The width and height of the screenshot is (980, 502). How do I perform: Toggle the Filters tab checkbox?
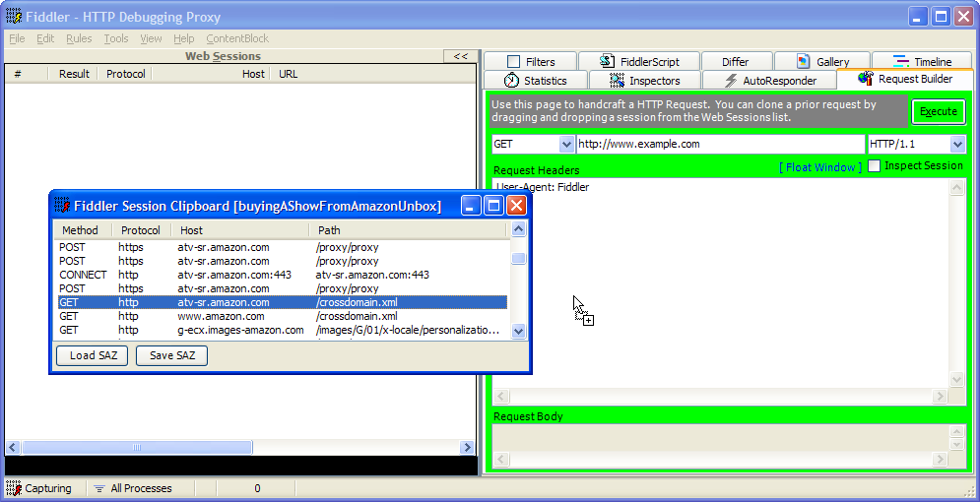click(513, 62)
